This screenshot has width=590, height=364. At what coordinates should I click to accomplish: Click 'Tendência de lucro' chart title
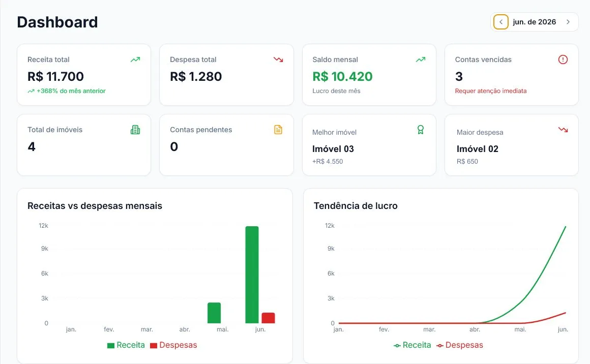[356, 206]
